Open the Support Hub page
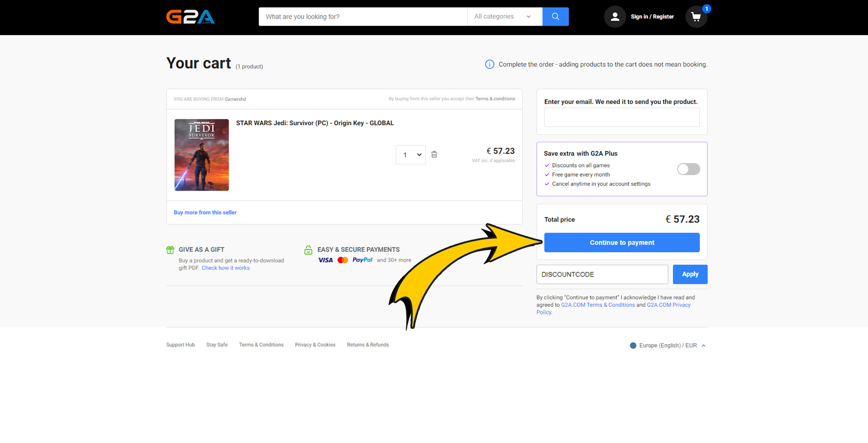 pos(180,345)
